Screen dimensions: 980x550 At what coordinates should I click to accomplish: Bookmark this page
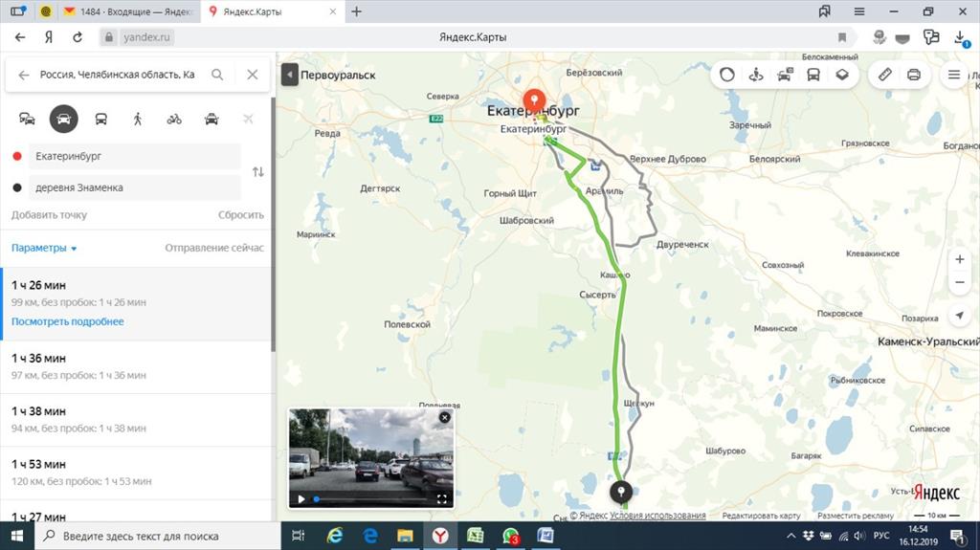tap(842, 37)
